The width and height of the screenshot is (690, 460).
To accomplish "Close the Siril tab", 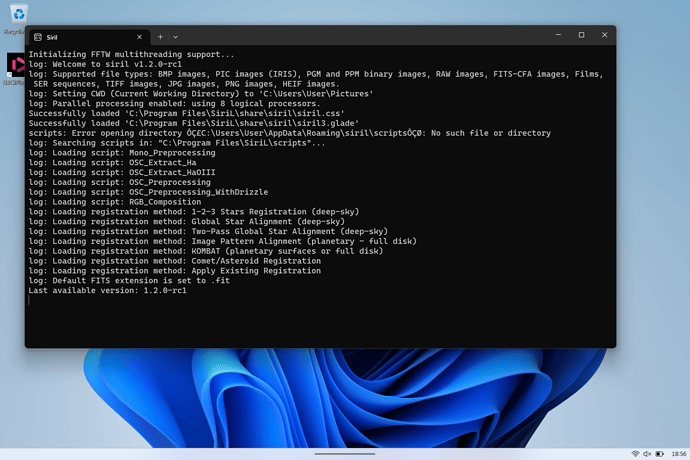I will point(139,37).
